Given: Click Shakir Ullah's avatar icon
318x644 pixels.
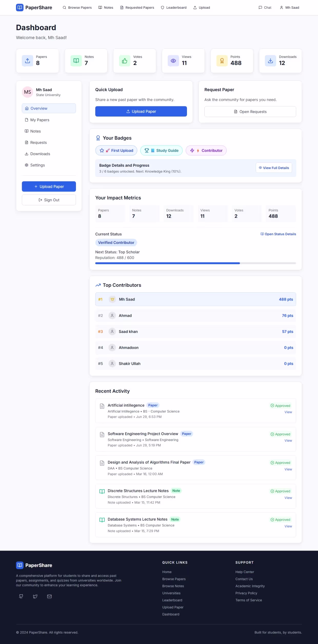Looking at the screenshot, I should [112, 363].
